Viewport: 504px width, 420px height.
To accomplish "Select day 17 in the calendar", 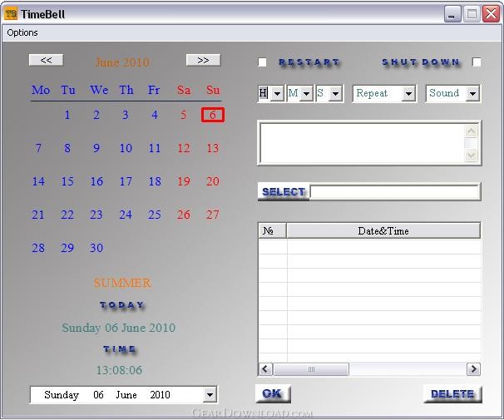I will (126, 181).
